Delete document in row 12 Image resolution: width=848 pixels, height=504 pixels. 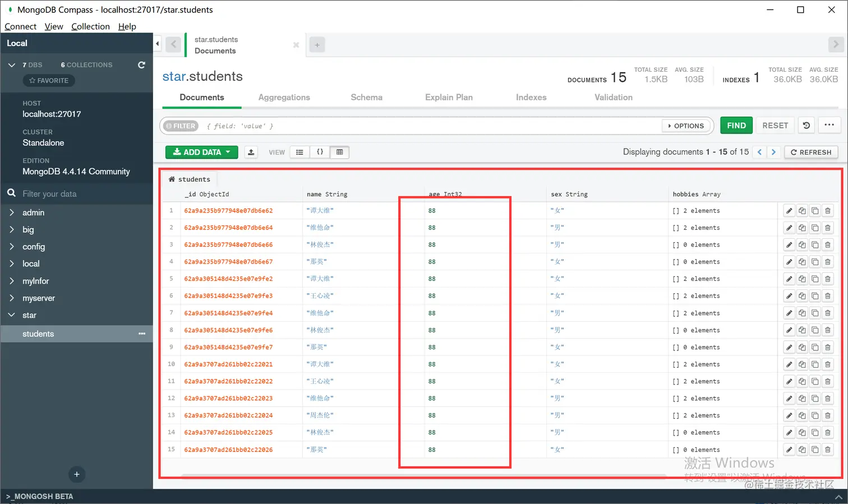click(x=828, y=399)
